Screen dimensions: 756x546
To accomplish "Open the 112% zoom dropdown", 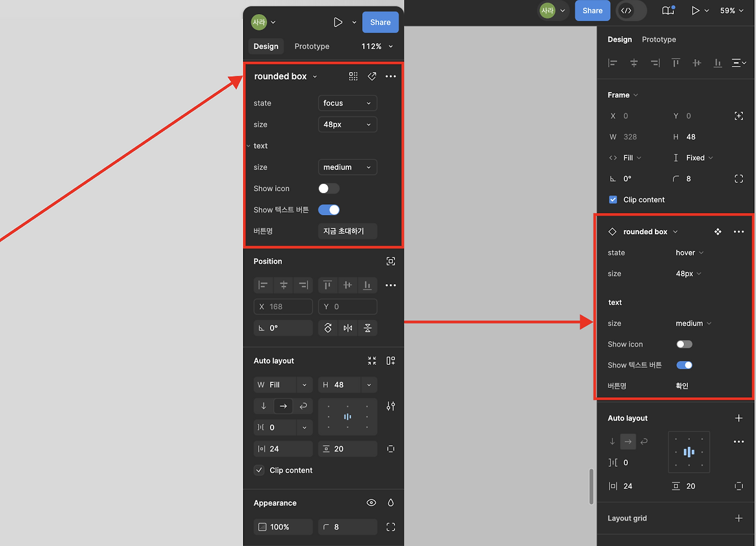I will tap(377, 47).
